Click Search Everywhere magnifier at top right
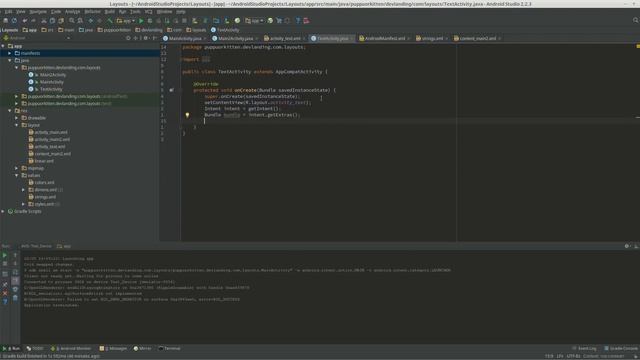Screen dimensions: 640x360 [635, 20]
